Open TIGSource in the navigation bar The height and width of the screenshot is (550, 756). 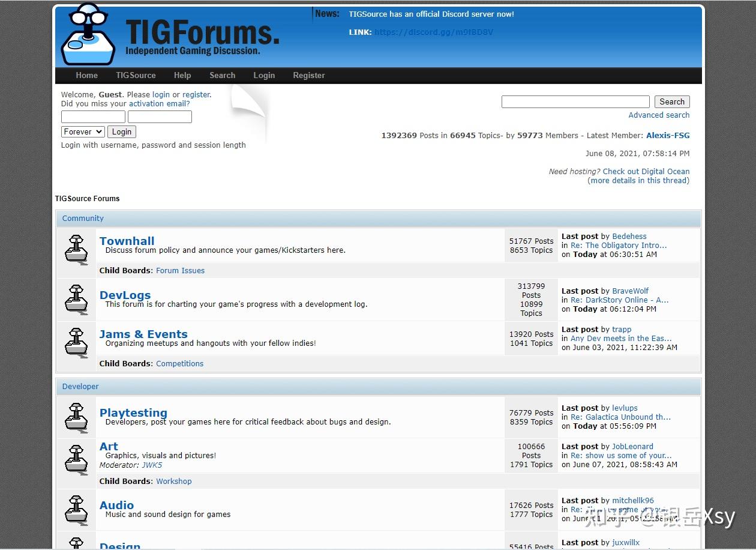(136, 76)
